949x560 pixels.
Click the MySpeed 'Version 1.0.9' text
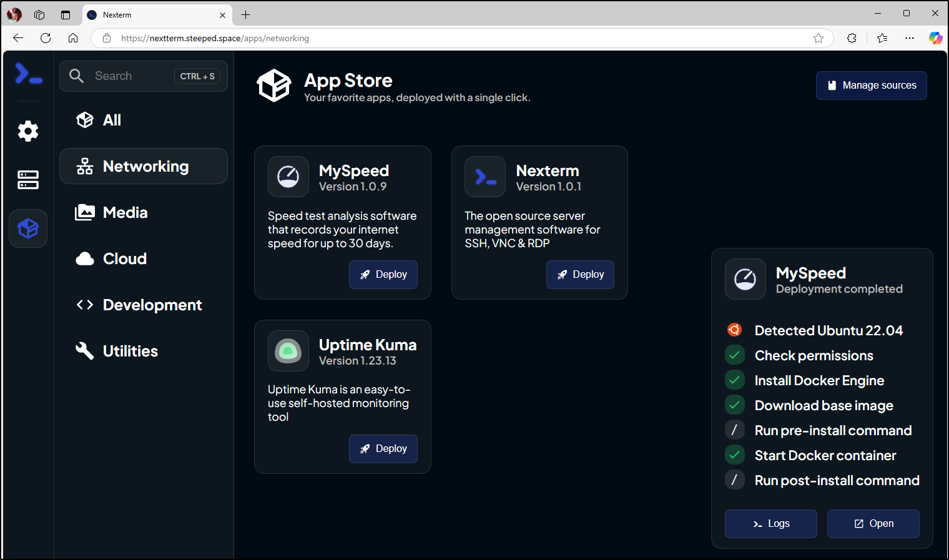coord(353,187)
